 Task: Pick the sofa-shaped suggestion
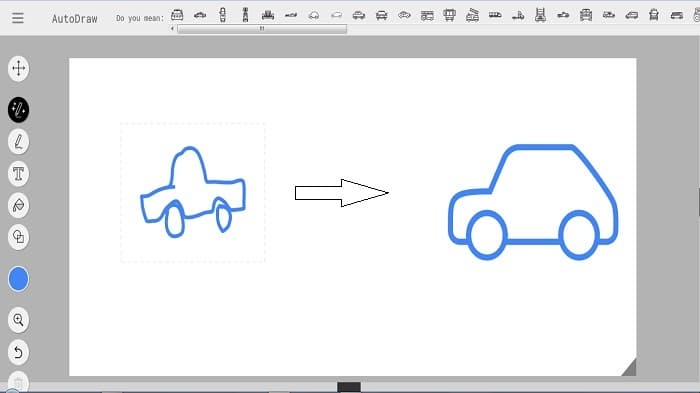point(268,16)
